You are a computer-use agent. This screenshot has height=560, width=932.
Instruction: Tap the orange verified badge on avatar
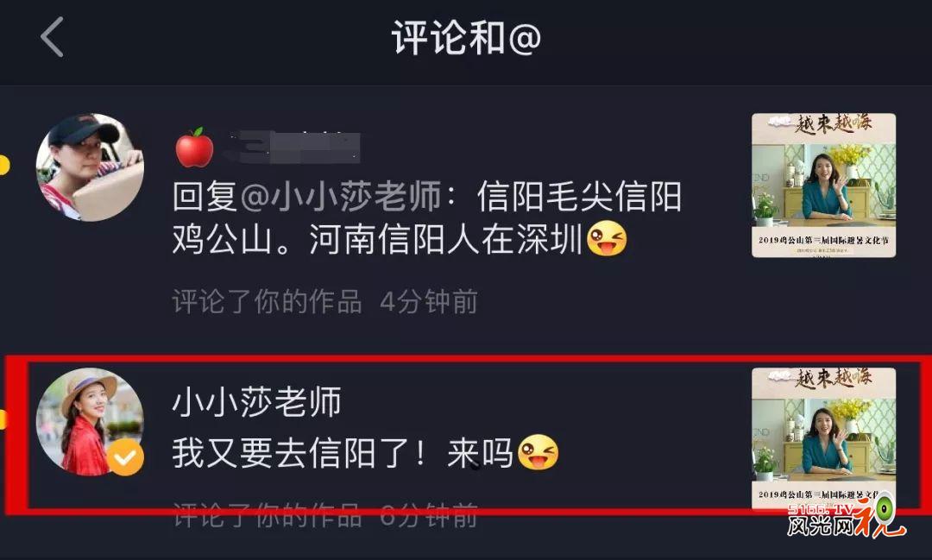click(x=125, y=456)
